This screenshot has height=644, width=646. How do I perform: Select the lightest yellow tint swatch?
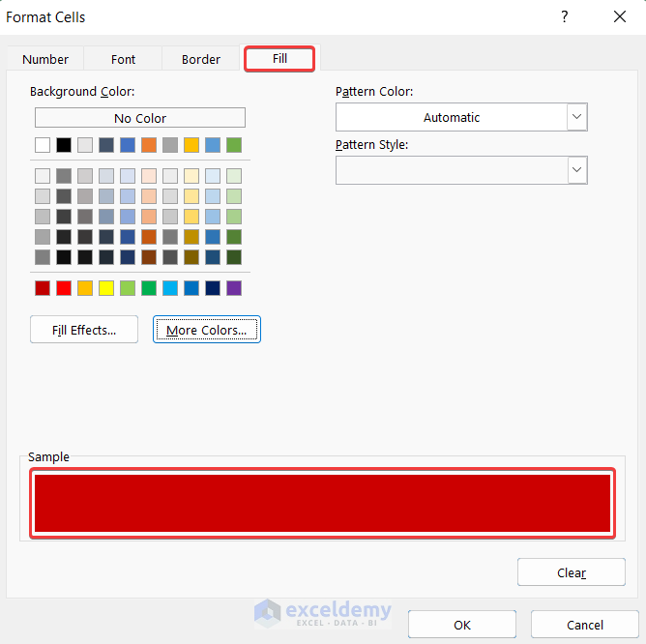[x=191, y=176]
